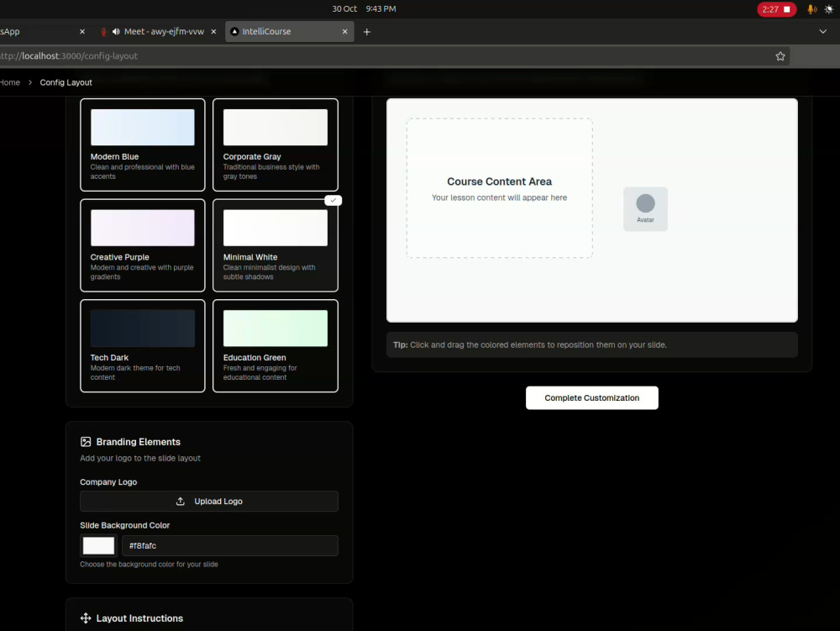
Task: Click the Company Logo label
Action: coord(108,482)
